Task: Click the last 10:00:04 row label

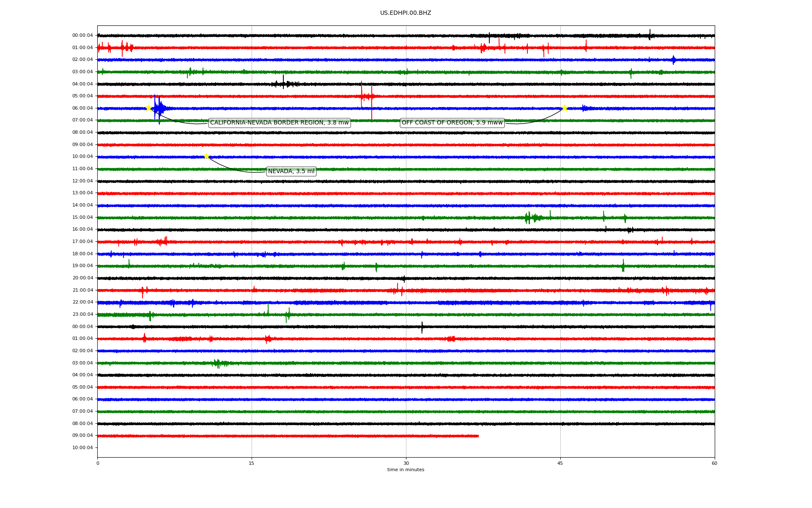Action: [x=82, y=448]
